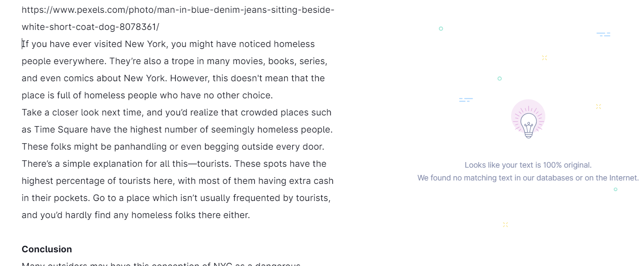Click the line starting "highest percentage of tourists"

point(177,181)
